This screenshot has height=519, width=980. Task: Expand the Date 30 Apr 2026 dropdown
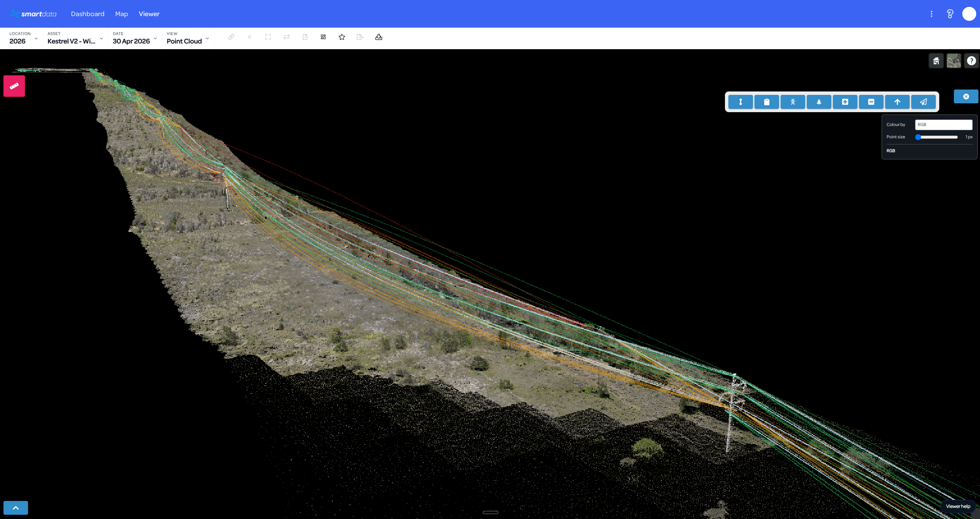(135, 38)
